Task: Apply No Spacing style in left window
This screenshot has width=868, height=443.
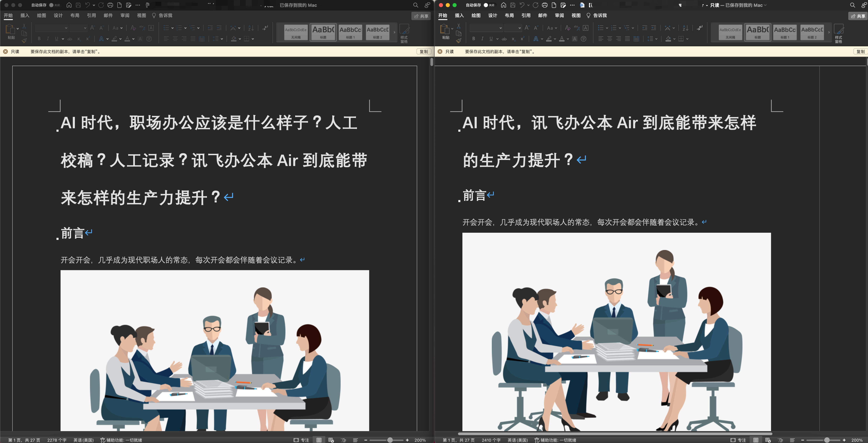Action: pos(296,32)
